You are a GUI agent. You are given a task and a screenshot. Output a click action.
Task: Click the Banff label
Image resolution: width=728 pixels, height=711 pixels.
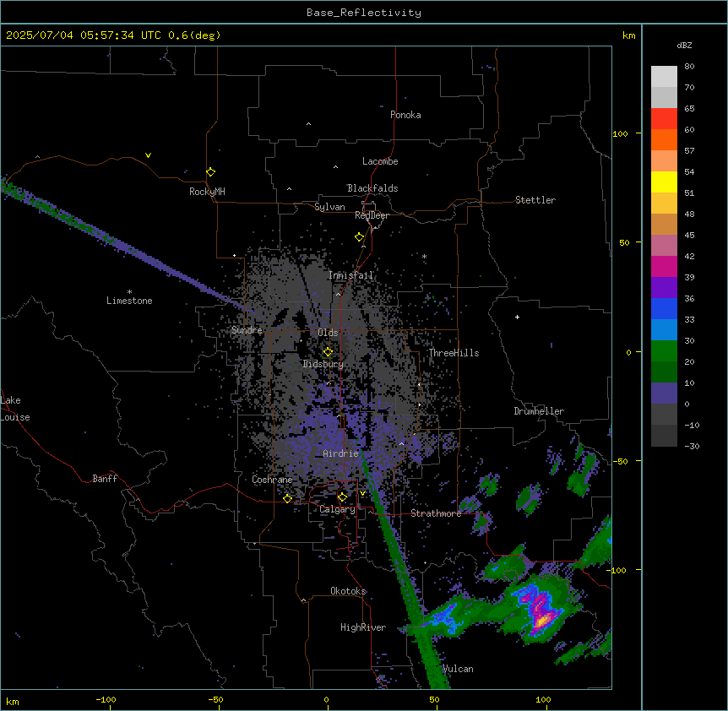(105, 479)
